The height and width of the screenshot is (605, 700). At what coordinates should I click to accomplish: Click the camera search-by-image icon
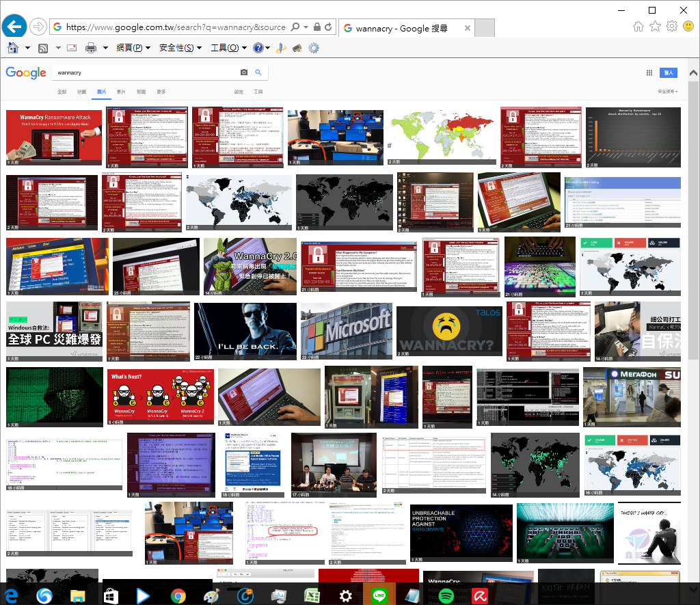[244, 72]
